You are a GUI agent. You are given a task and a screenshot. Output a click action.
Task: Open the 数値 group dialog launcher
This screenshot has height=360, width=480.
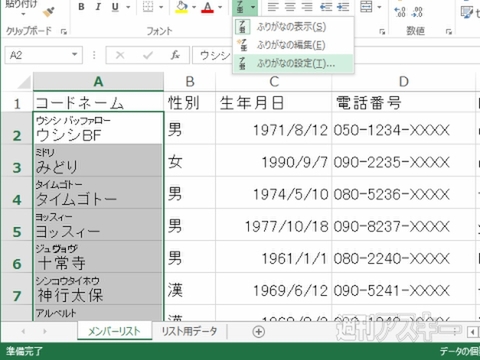coord(449,32)
